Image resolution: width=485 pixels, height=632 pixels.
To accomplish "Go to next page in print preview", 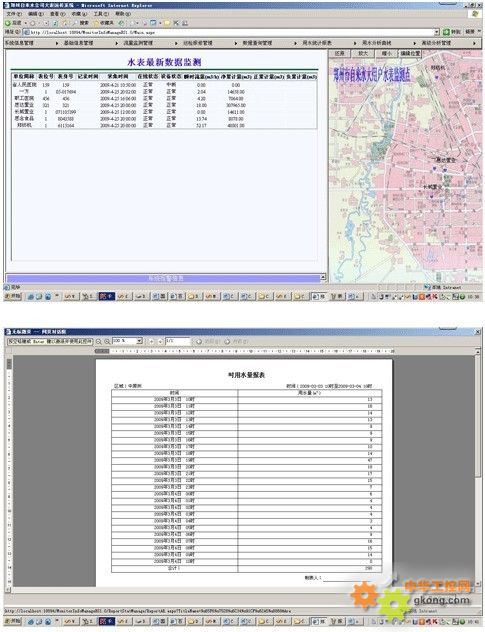I will click(x=160, y=341).
